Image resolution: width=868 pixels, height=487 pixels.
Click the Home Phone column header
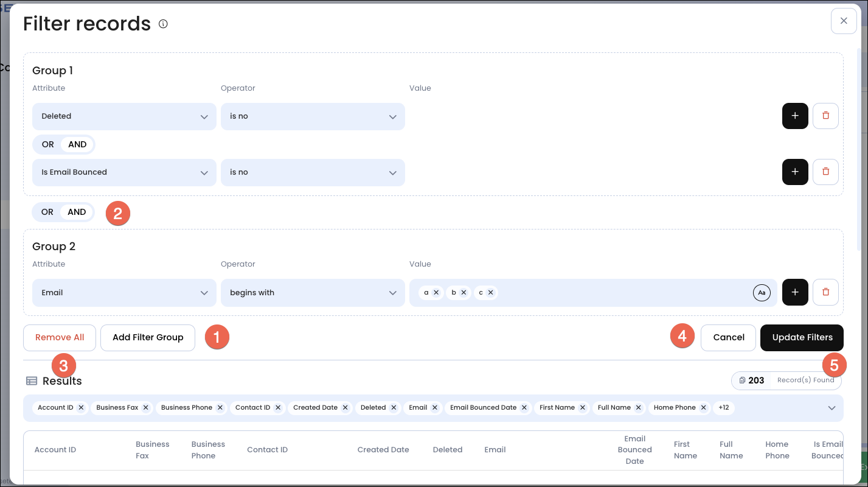[777, 450]
